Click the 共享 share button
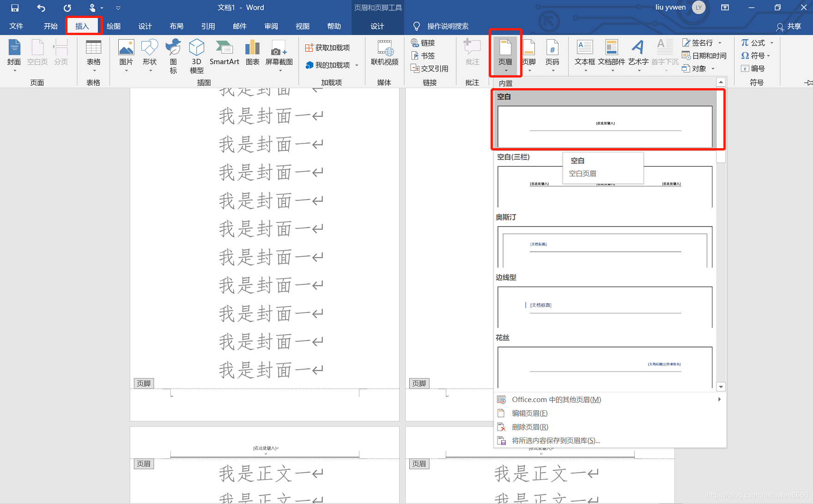This screenshot has width=813, height=504. coord(789,26)
